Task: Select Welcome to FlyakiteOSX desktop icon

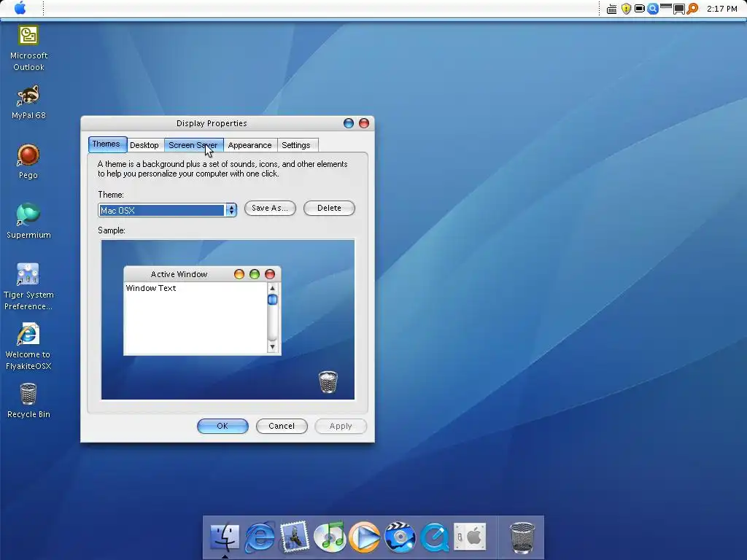Action: pos(28,346)
